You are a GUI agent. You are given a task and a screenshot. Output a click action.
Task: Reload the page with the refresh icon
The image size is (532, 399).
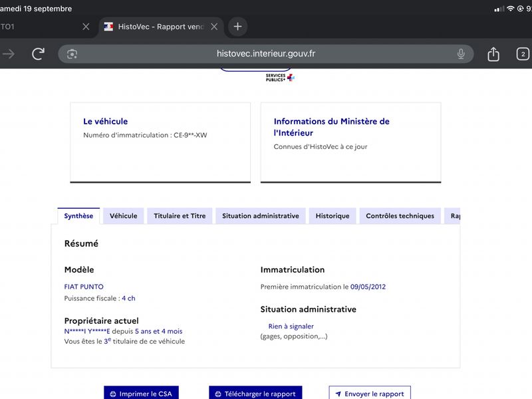(x=39, y=54)
